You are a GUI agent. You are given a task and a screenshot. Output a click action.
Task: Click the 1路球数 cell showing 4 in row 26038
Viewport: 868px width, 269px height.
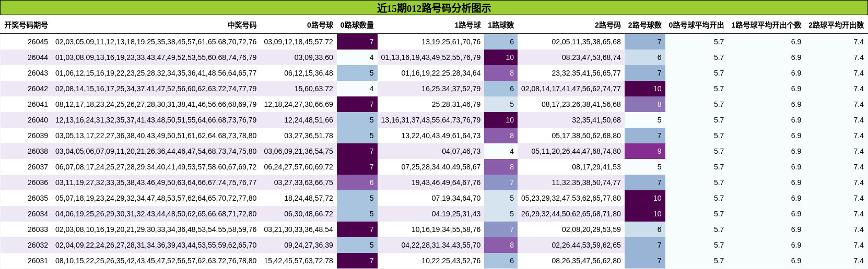click(x=501, y=151)
